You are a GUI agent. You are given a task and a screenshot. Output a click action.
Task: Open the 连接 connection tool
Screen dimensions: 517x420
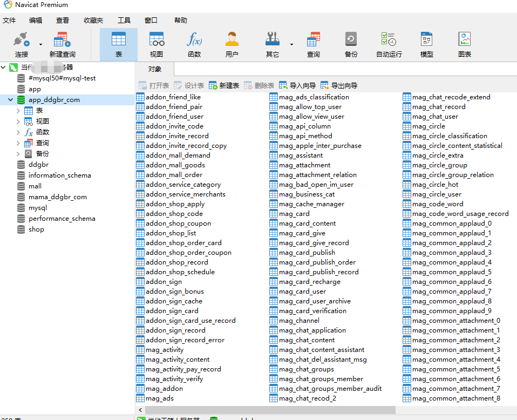(22, 45)
